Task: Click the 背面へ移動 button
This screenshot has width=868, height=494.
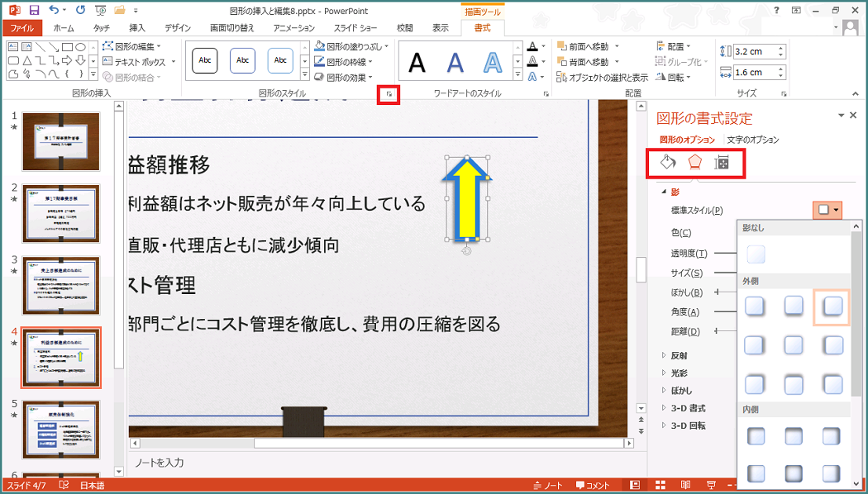Action: (588, 62)
